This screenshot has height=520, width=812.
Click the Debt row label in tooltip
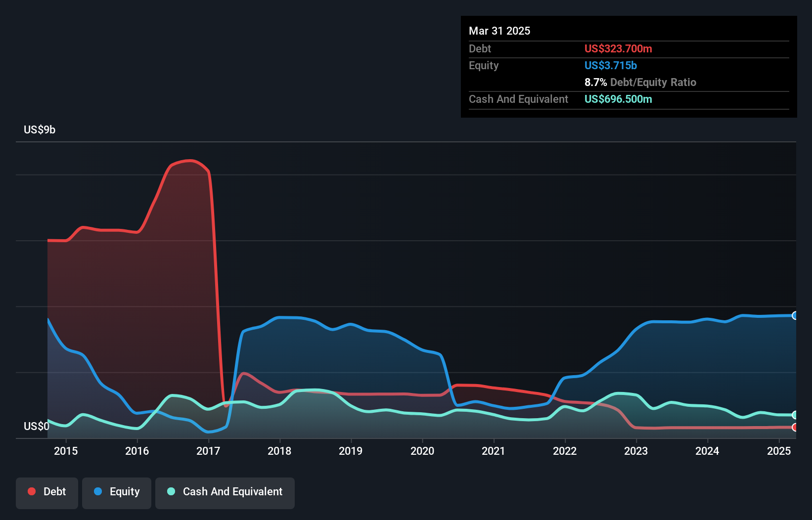pyautogui.click(x=480, y=48)
